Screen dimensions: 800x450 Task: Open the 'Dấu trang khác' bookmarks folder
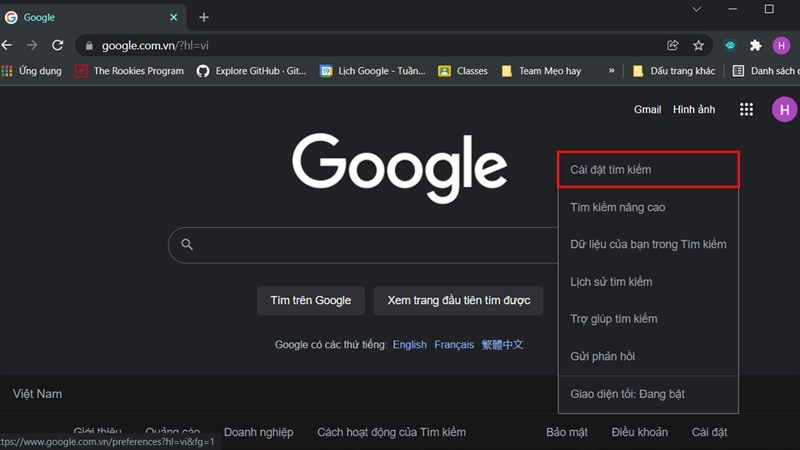tap(674, 71)
